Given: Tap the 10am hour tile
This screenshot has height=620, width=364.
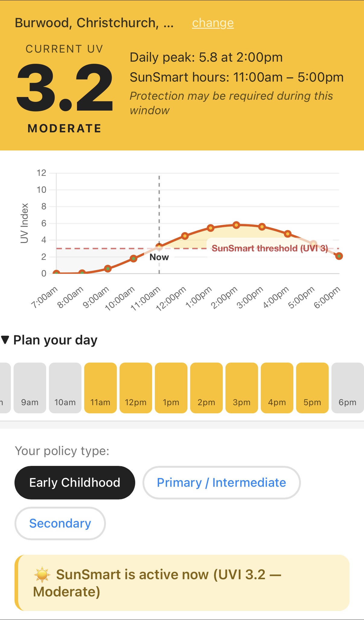Looking at the screenshot, I should pos(65,388).
